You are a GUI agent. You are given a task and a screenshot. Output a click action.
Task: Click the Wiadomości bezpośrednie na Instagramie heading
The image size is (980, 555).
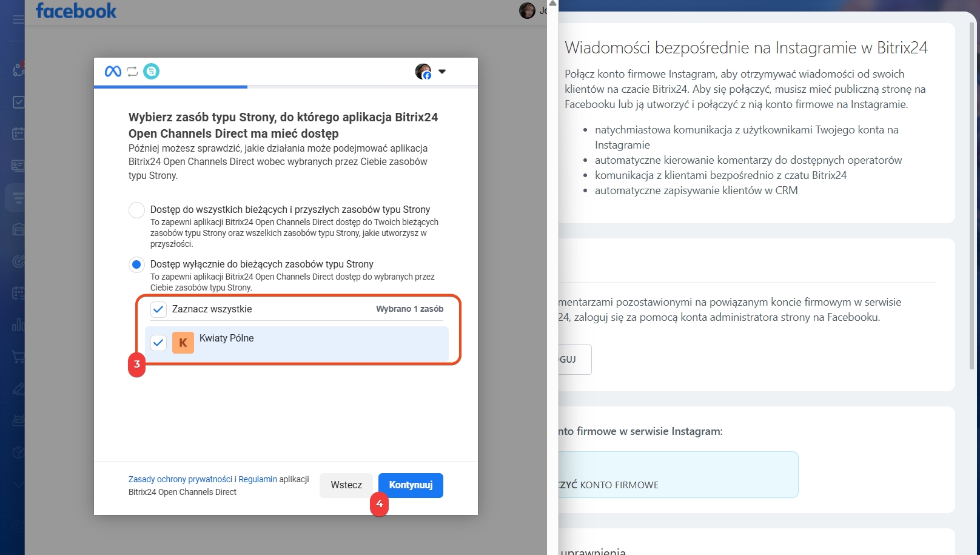746,48
